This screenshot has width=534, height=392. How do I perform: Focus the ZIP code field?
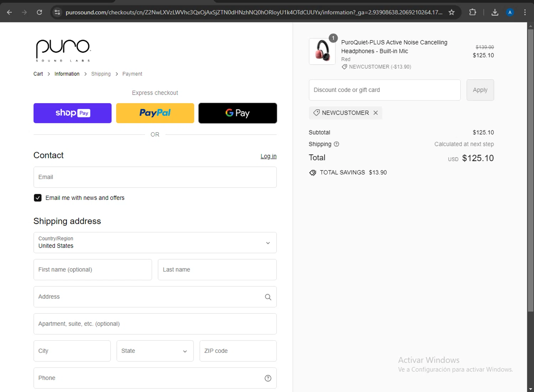238,351
